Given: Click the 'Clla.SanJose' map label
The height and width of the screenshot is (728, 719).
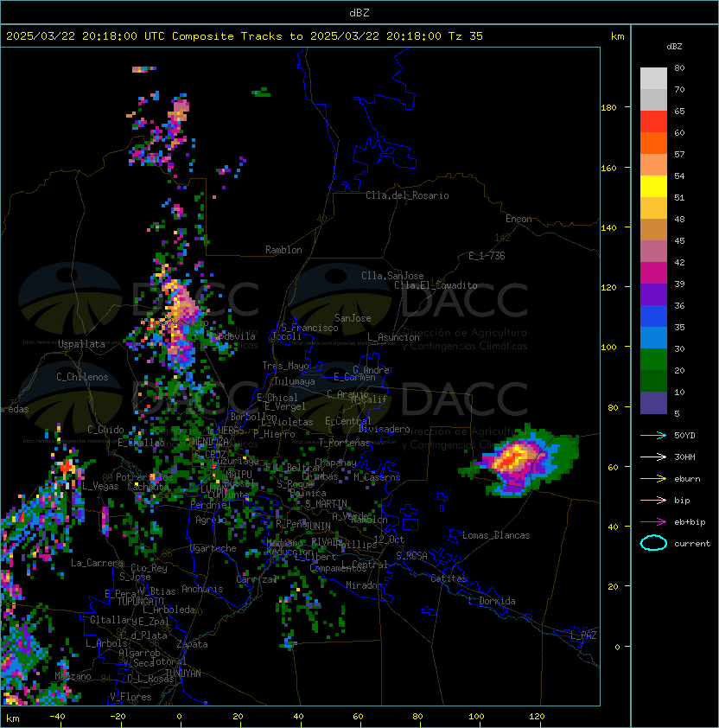Looking at the screenshot, I should pos(392,276).
